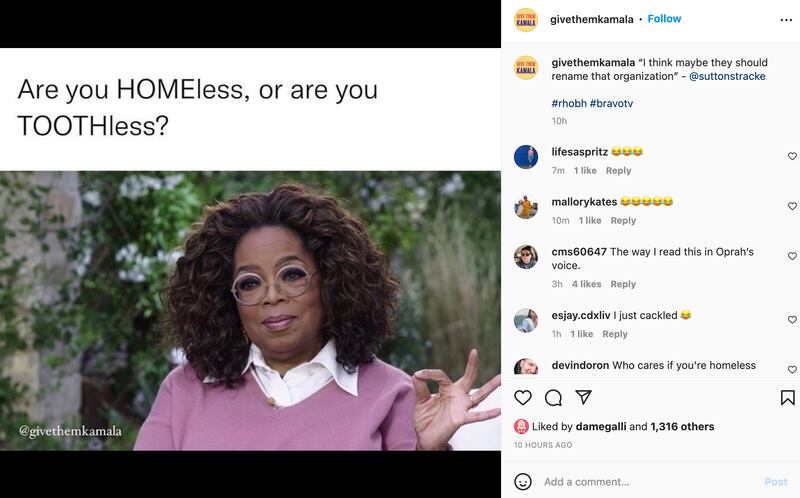Share the post with the paper plane icon
Viewport: 800px width, 498px height.
coord(584,397)
